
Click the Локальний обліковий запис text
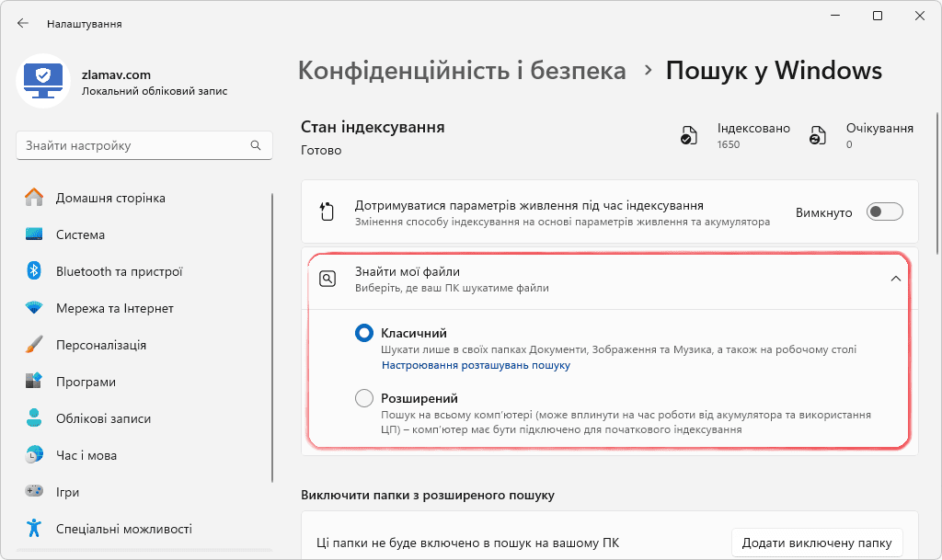pyautogui.click(x=155, y=91)
